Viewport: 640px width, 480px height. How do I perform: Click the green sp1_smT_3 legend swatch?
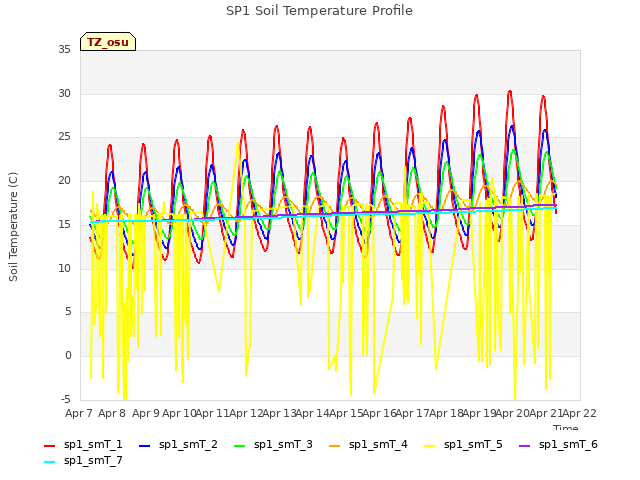click(x=240, y=446)
